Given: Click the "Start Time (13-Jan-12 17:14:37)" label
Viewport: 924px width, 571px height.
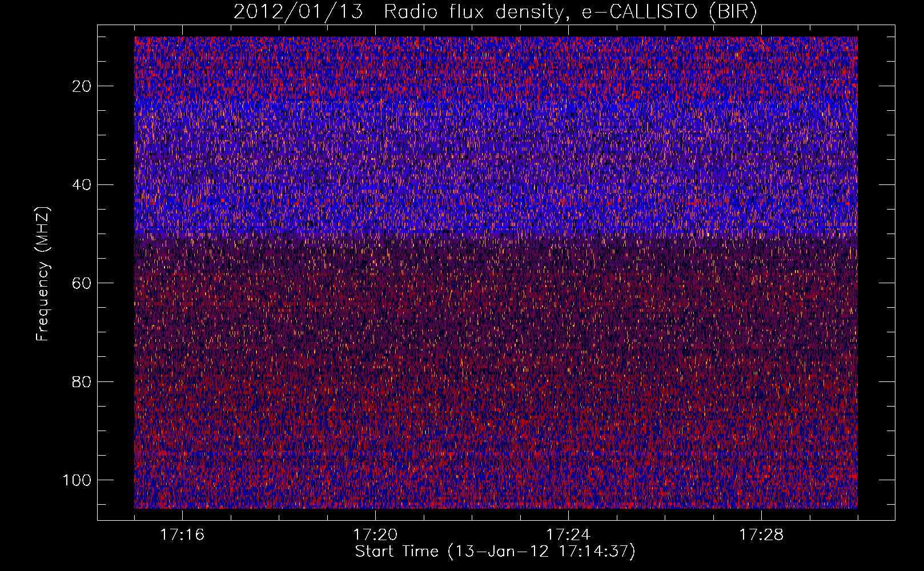Looking at the screenshot, I should tap(495, 552).
